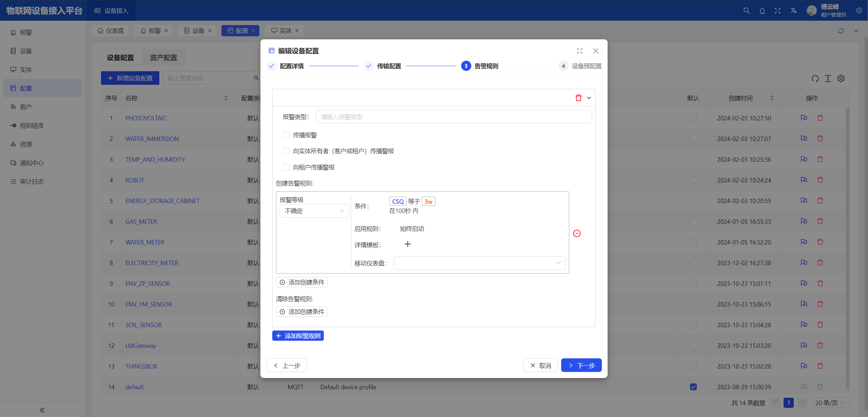
Task: Click inside 报警类型 input field
Action: pos(454,117)
